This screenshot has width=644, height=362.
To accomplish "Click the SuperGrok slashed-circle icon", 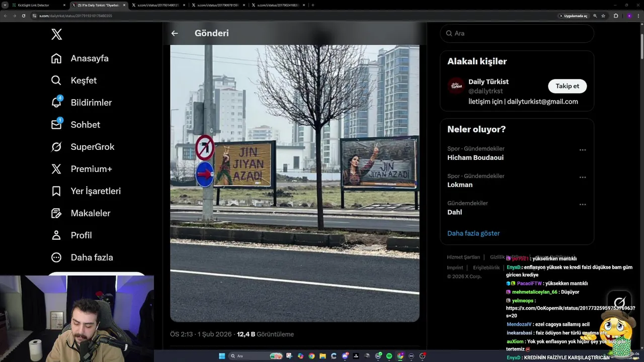I will coord(56,147).
